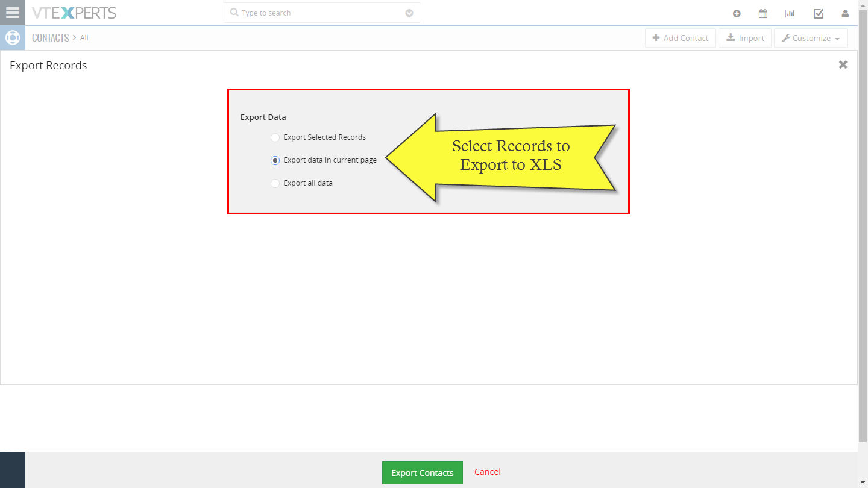Click the Cancel link
This screenshot has height=488, width=868.
click(488, 472)
